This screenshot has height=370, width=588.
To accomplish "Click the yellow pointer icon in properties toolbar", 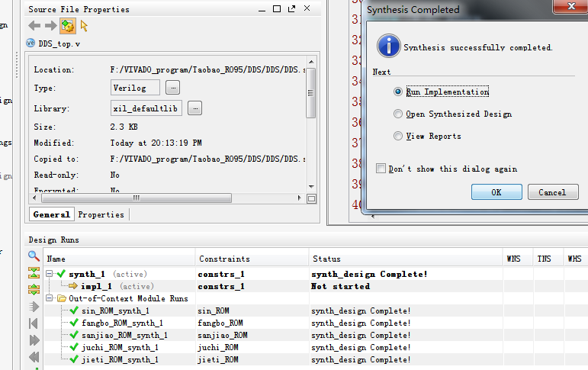I will 84,26.
